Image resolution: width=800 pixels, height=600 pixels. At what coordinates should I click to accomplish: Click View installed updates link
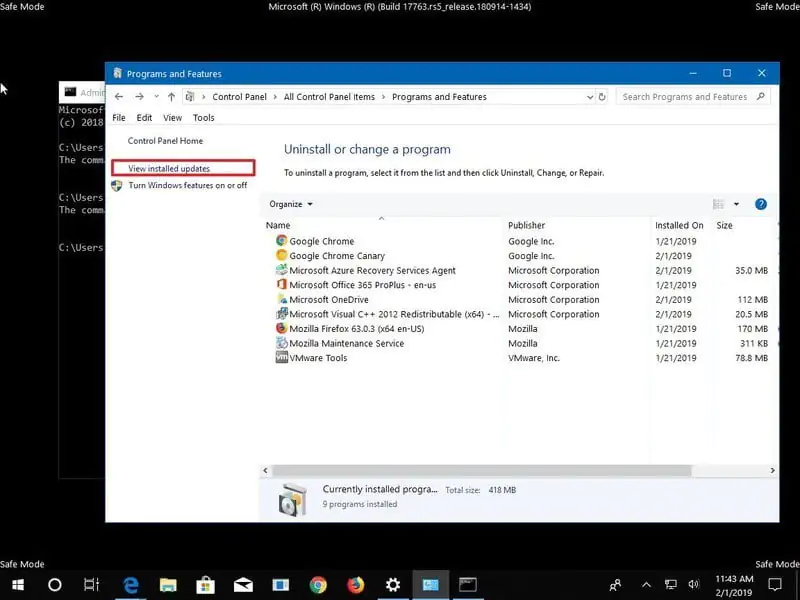tap(169, 169)
